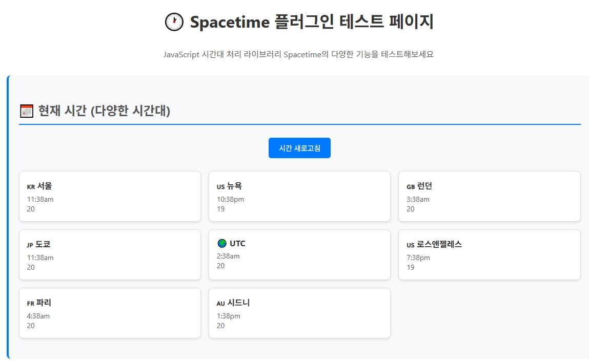Image resolution: width=589 pixels, height=364 pixels.
Task: Click the 2:38am time on UTC card
Action: [x=228, y=256]
